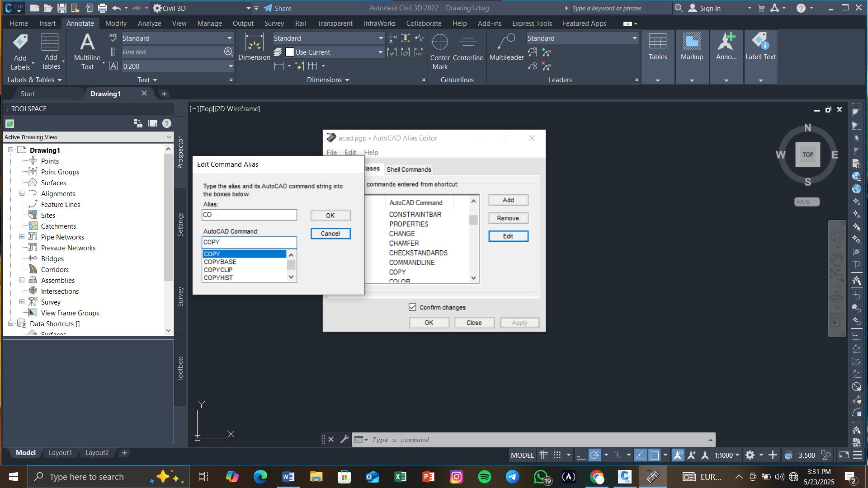Open the text style Standard dropdown
The width and height of the screenshot is (868, 488).
[x=229, y=38]
